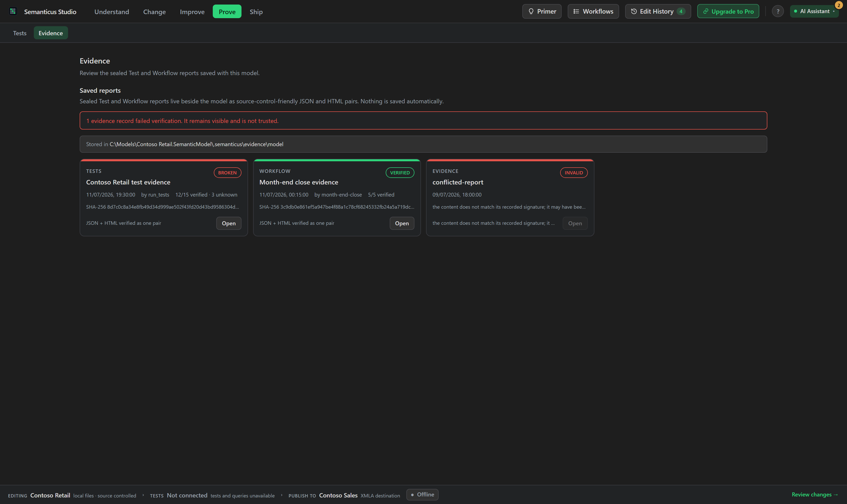Go to the Improve section

[192, 12]
